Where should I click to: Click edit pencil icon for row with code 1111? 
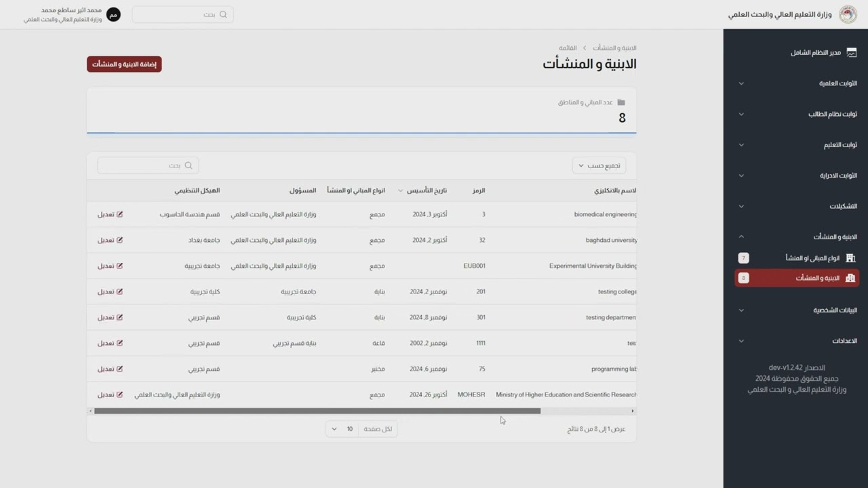120,343
